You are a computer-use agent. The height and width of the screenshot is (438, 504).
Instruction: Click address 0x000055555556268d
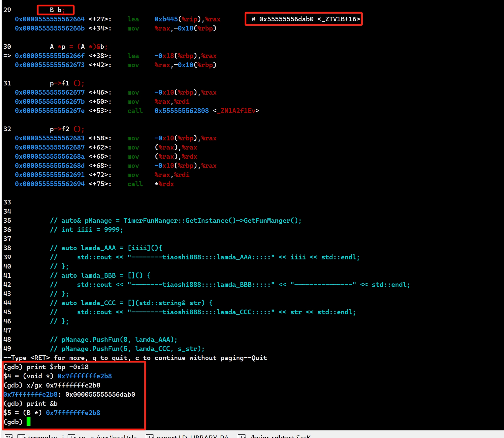pyautogui.click(x=50, y=166)
